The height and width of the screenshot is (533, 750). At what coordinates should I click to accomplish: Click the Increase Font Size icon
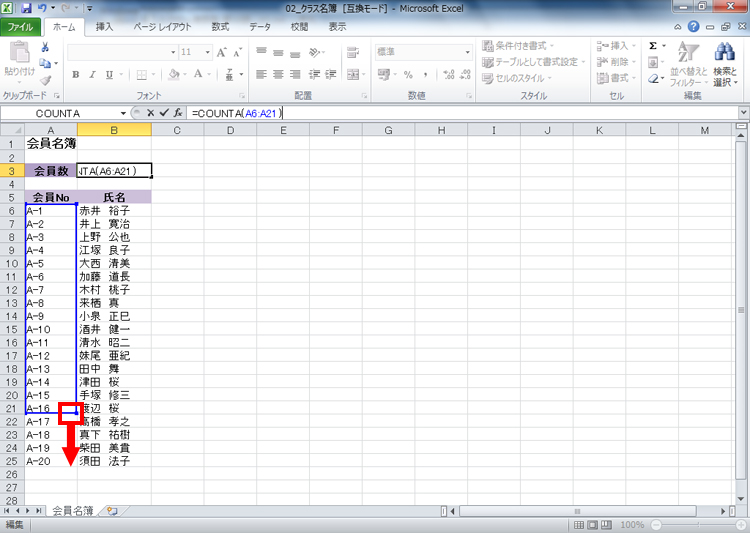pos(221,52)
